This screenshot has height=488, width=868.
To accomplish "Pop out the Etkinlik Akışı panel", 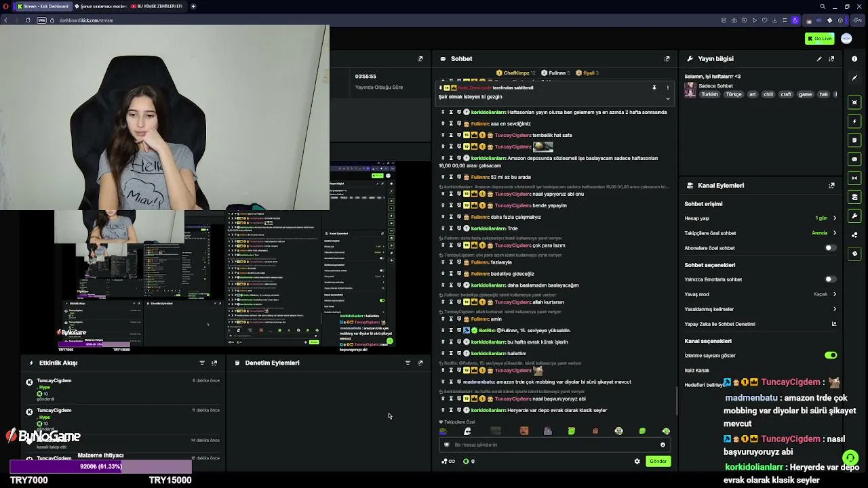I will (x=214, y=363).
